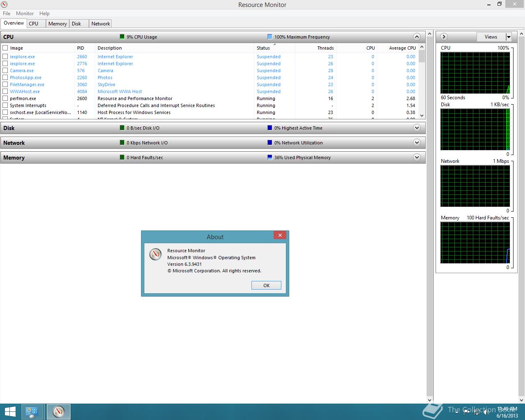Sort by the Threads column header

tap(315, 48)
